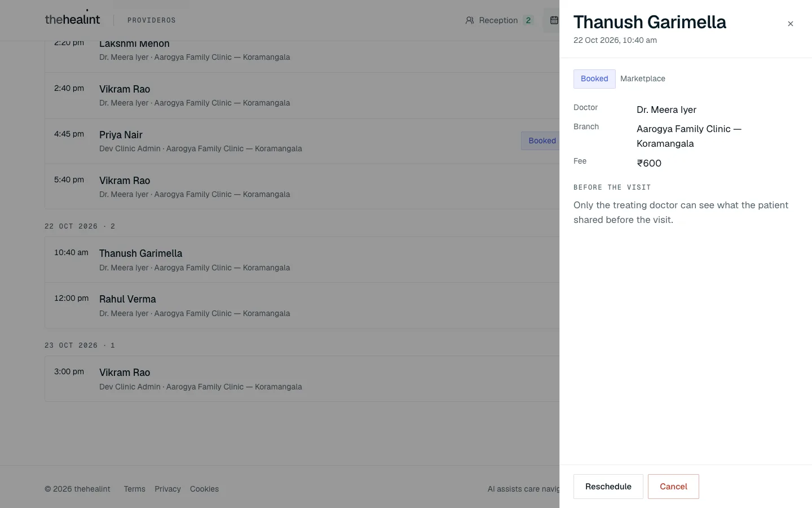
Task: Click the Booked badge on Priya Nair's row
Action: (x=541, y=141)
